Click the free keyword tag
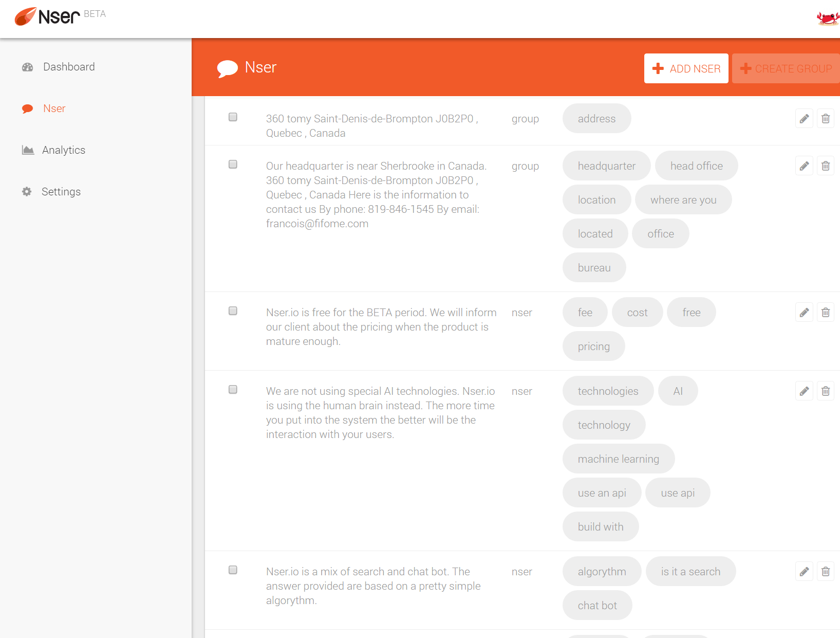 tap(691, 313)
